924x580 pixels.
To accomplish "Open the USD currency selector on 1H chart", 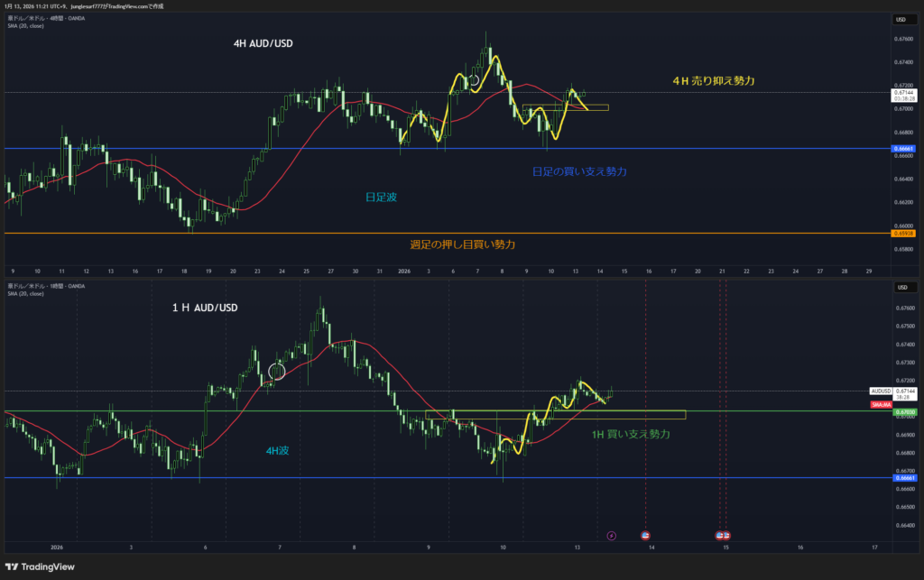I will [901, 288].
